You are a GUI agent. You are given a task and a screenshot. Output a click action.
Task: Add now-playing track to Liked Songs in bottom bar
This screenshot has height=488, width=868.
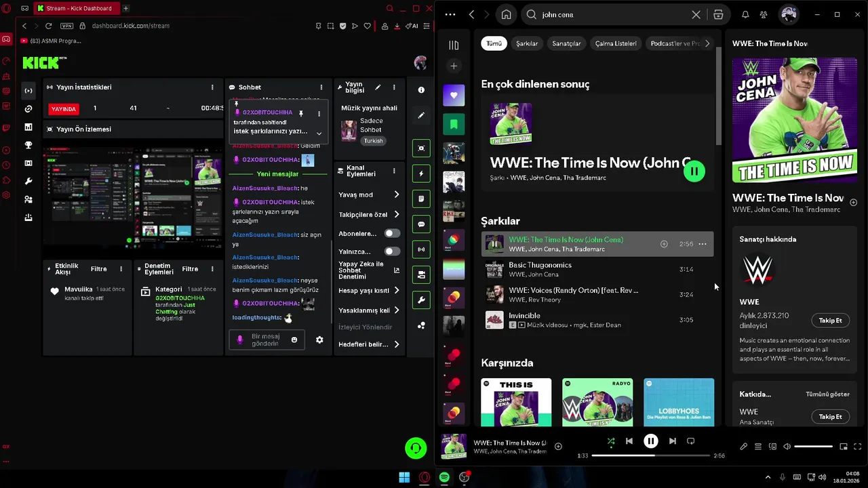(558, 446)
